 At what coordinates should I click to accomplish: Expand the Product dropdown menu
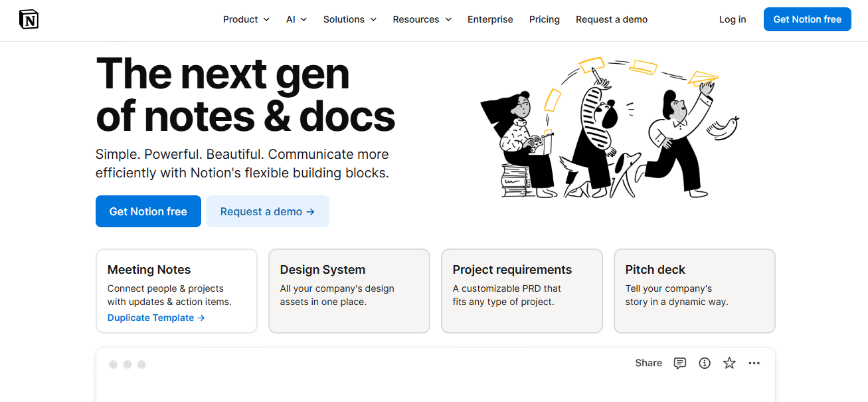pos(246,19)
